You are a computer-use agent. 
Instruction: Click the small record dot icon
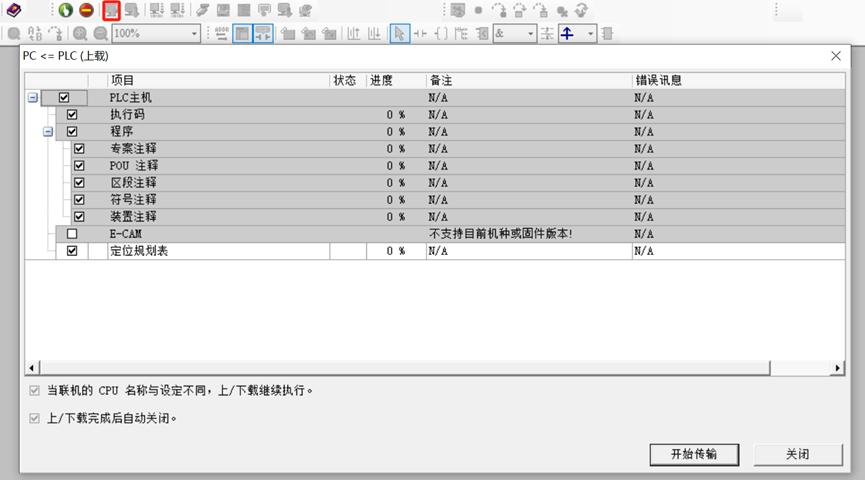point(478,10)
